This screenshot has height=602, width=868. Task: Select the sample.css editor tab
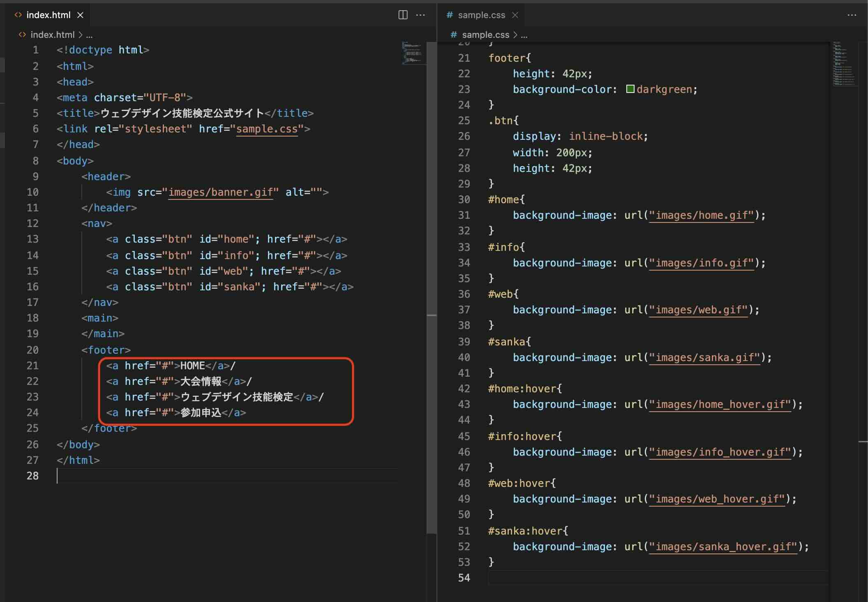[x=481, y=15]
